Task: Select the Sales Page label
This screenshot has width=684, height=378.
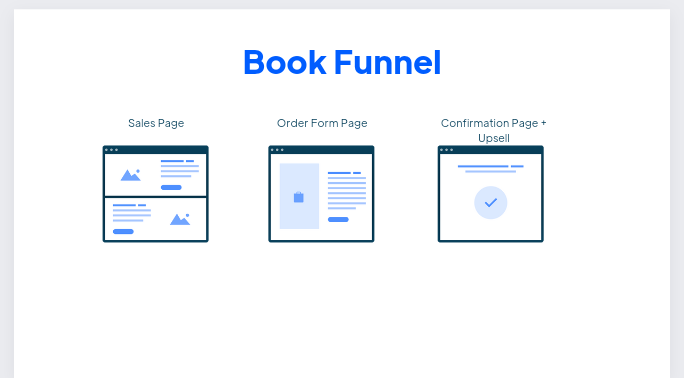Action: [156, 123]
